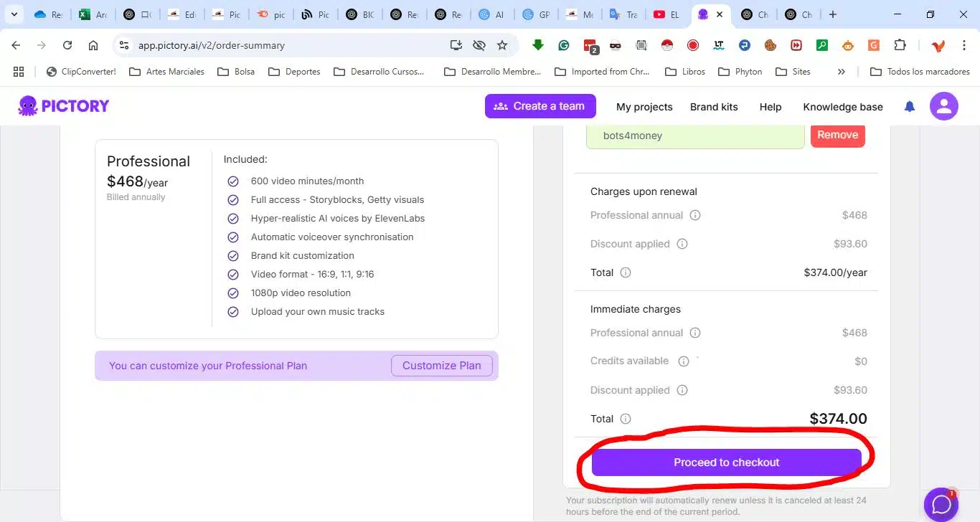Click the Create a team button
980x522 pixels.
tap(540, 106)
